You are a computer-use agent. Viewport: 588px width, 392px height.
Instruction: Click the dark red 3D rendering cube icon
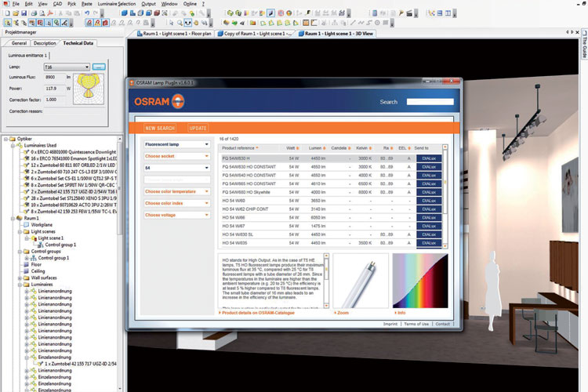157,13
